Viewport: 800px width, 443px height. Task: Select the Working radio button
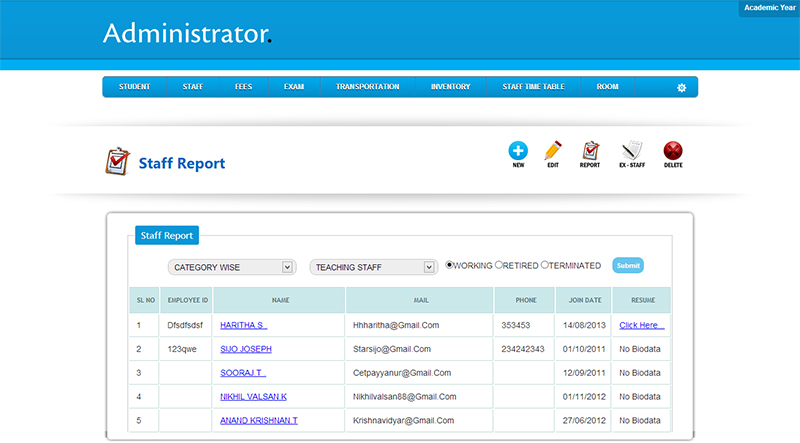click(450, 265)
